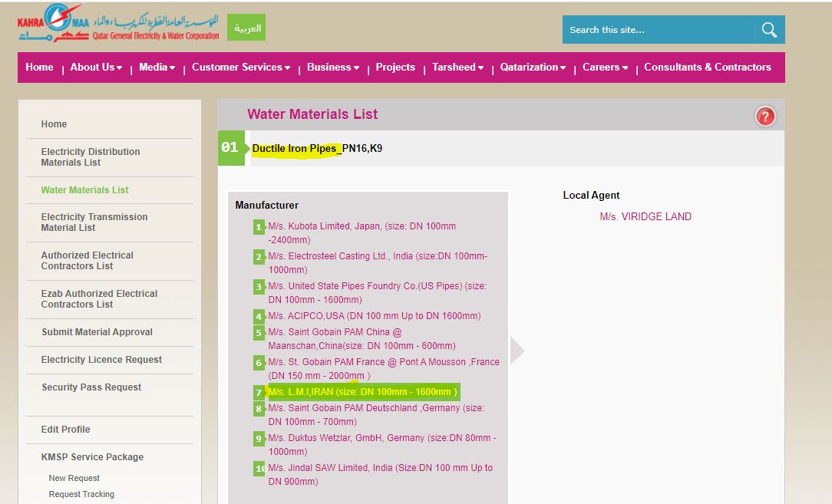The width and height of the screenshot is (832, 504).
Task: Expand the Customer Services menu
Action: pyautogui.click(x=241, y=68)
